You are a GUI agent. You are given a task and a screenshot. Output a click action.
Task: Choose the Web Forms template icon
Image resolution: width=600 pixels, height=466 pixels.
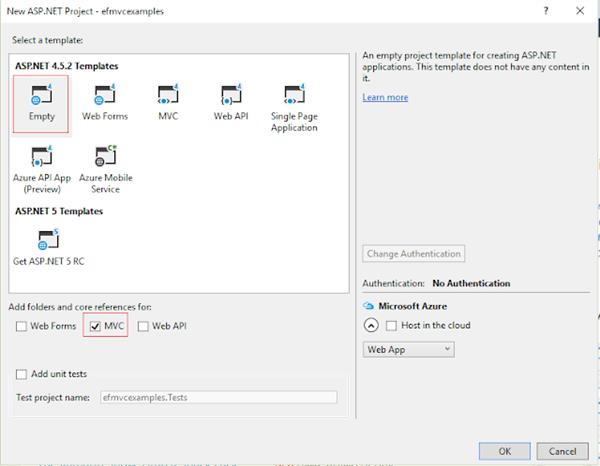point(104,96)
